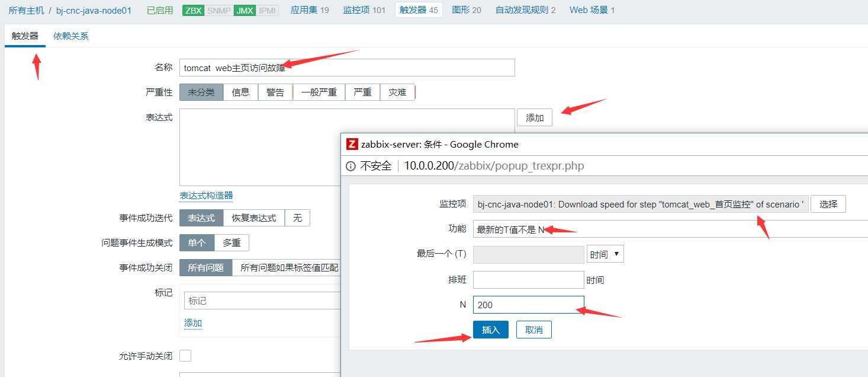Select 所有问题 for event success close
The image size is (868, 377).
[x=206, y=268]
